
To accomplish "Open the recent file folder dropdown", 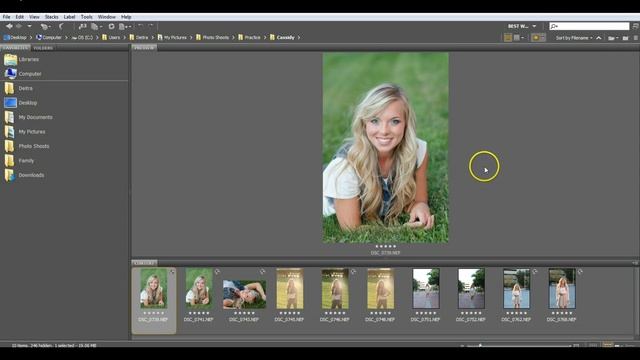I will pos(613,38).
